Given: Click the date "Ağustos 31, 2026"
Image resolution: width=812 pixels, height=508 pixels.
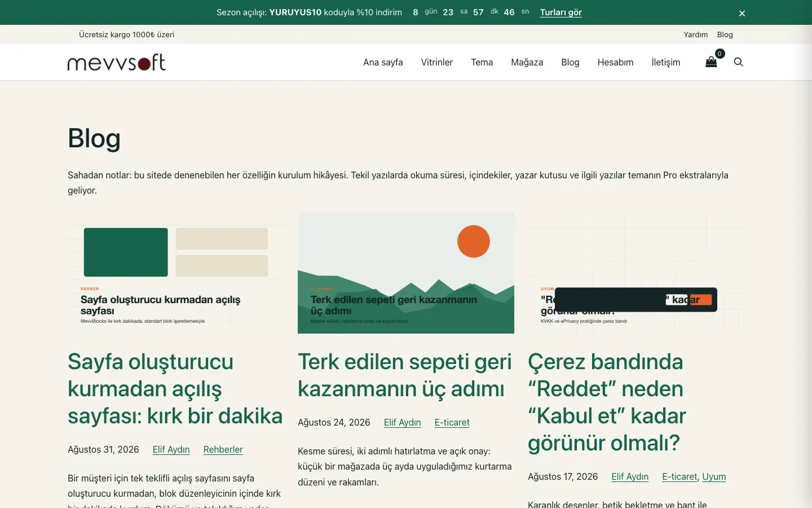Looking at the screenshot, I should pos(103,449).
